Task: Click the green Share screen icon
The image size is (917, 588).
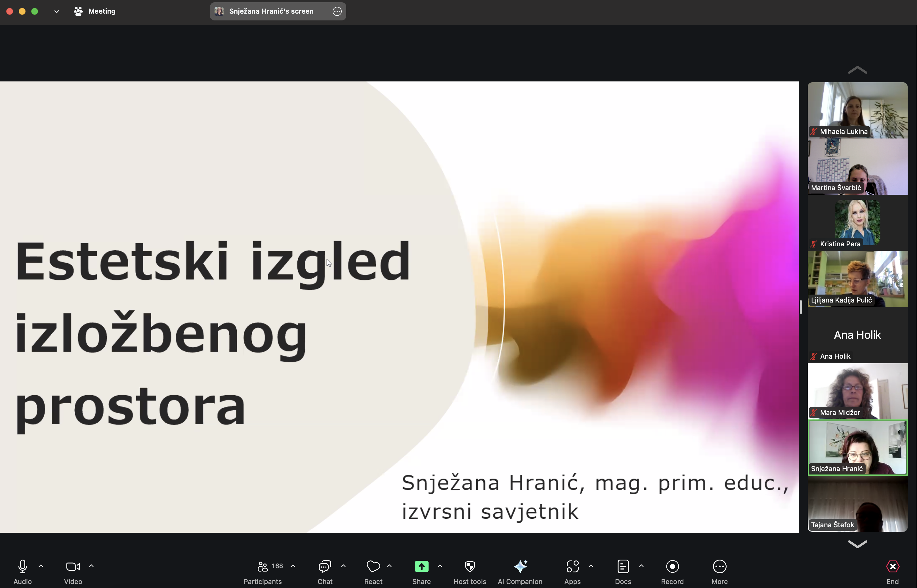Action: 421,567
